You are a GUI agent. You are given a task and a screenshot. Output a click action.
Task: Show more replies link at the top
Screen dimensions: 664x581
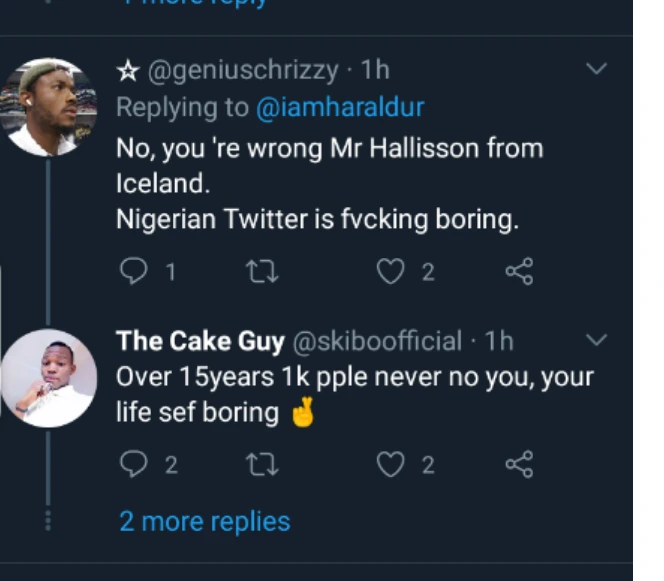tap(195, 3)
